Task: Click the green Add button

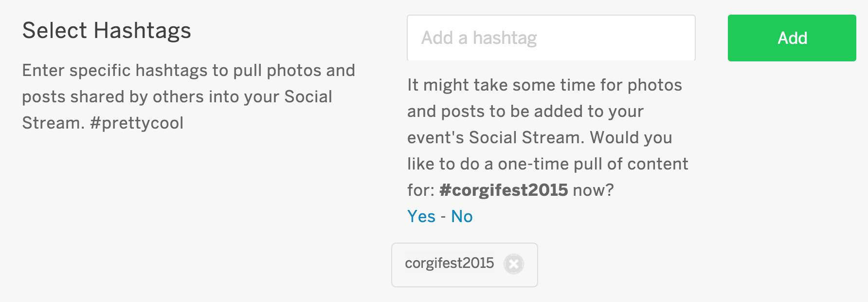Action: (x=792, y=38)
